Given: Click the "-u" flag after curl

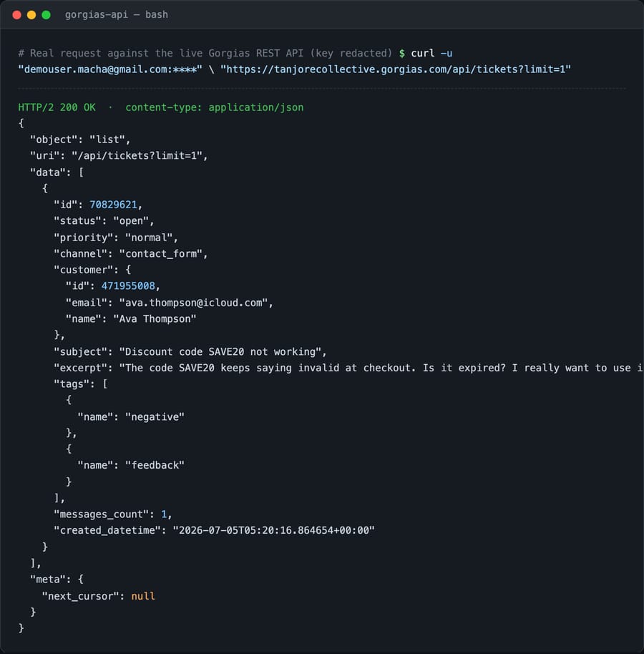Looking at the screenshot, I should [x=447, y=54].
